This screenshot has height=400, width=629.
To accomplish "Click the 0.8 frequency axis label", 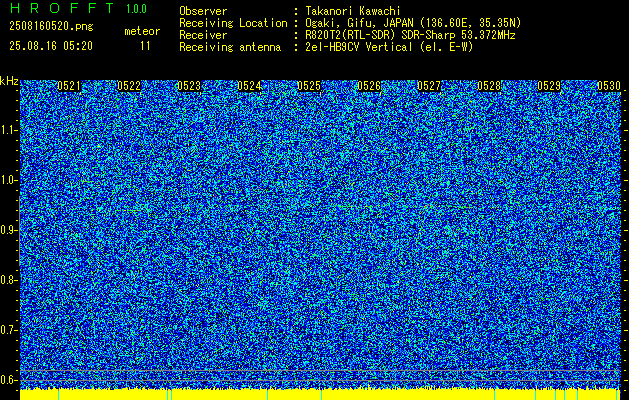I will pyautogui.click(x=8, y=280).
